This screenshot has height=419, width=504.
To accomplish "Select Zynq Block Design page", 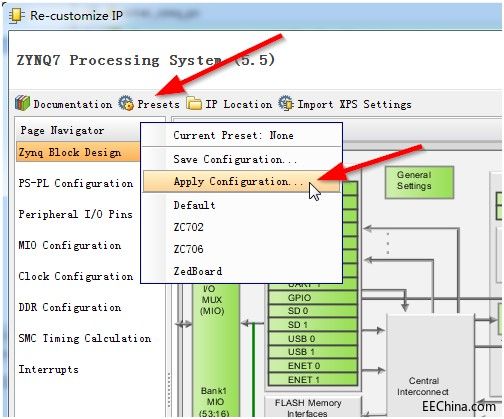I will coord(78,152).
